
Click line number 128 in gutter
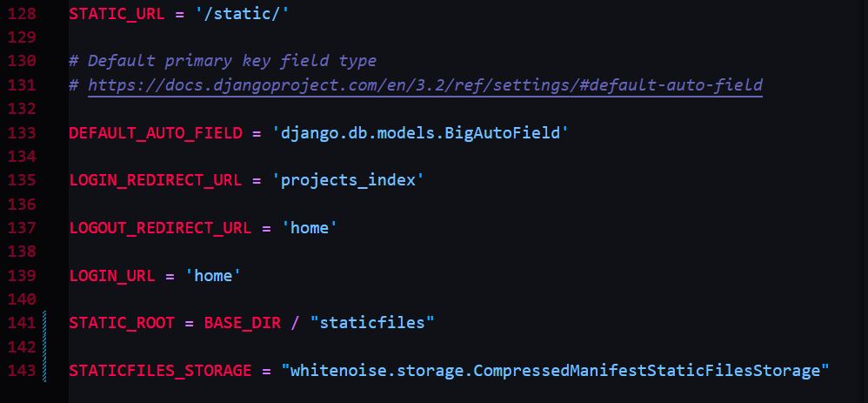(x=21, y=15)
